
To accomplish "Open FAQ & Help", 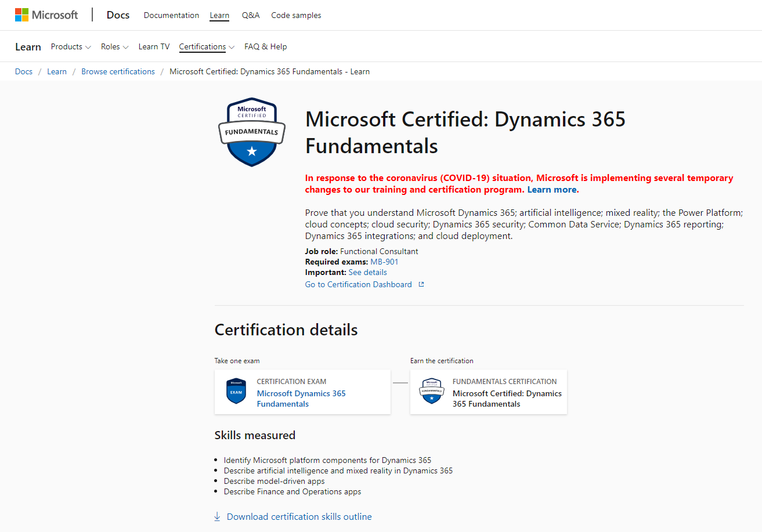I will pyautogui.click(x=266, y=46).
